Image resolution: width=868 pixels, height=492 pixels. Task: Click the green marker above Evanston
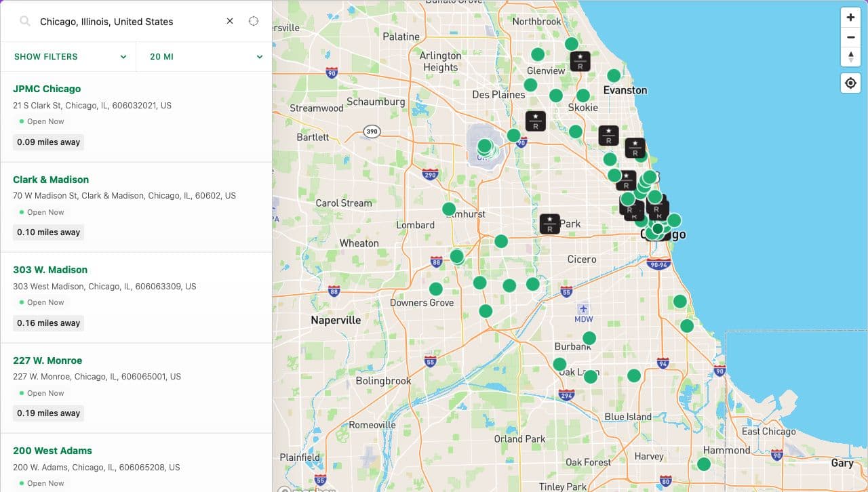(614, 75)
